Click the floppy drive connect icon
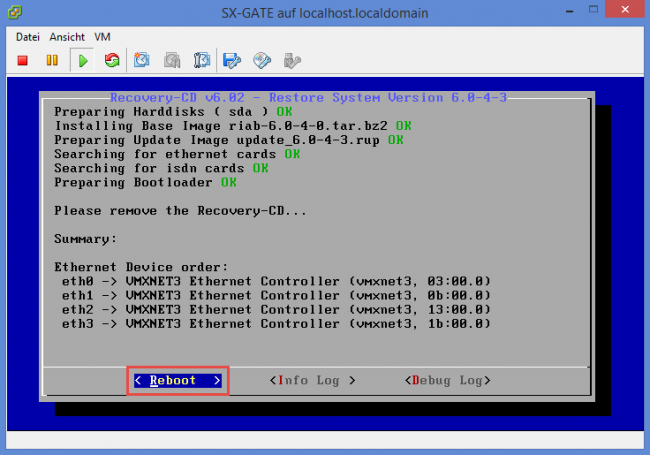This screenshot has height=455, width=650. coord(232,61)
